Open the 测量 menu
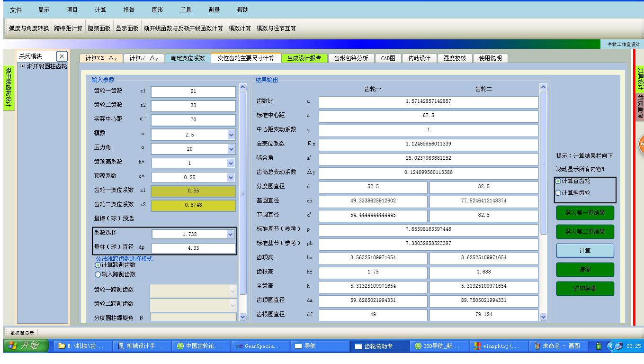The image size is (644, 364). pyautogui.click(x=214, y=9)
